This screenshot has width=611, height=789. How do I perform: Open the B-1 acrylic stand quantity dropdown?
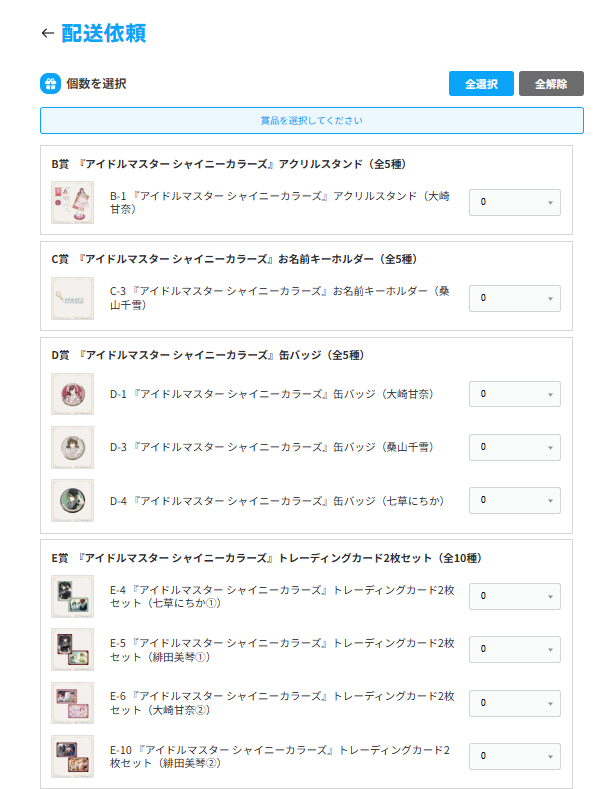(x=514, y=202)
